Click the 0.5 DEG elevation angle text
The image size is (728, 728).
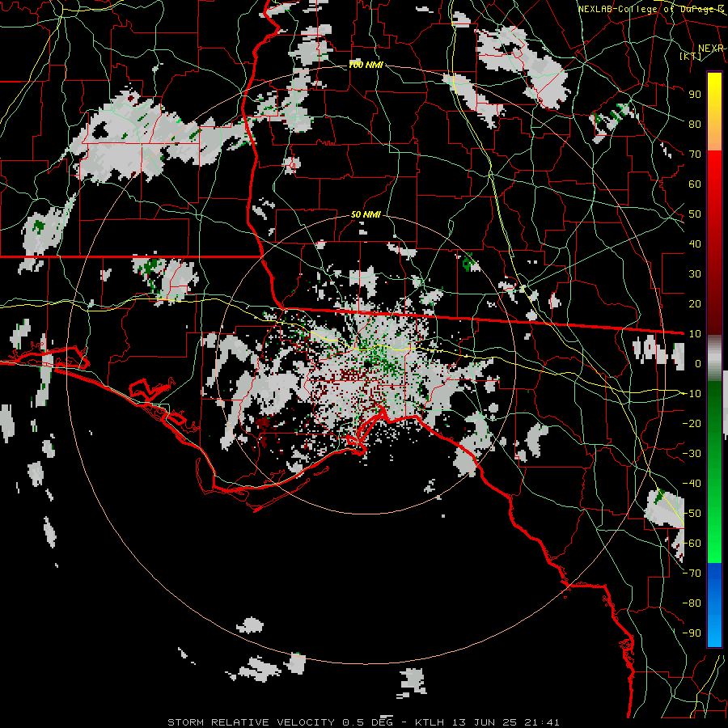(x=368, y=722)
